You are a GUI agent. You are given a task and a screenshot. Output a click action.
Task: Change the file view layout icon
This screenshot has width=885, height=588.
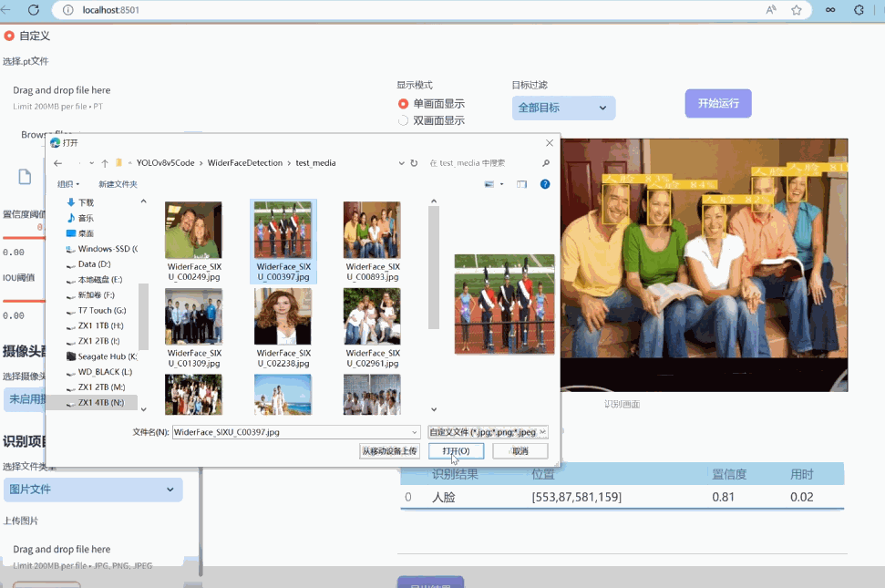pos(489,184)
